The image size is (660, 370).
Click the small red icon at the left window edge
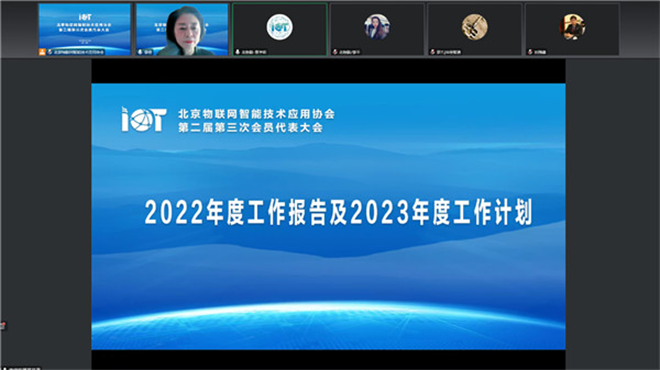point(3,325)
